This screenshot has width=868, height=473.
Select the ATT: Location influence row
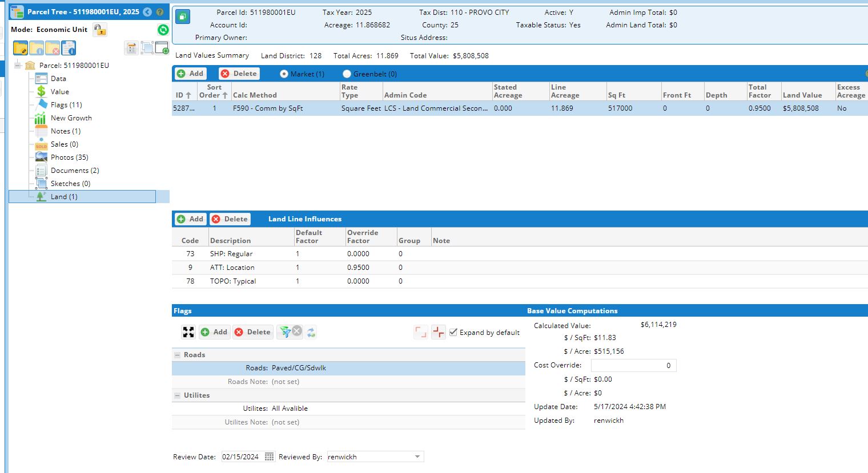click(x=520, y=268)
